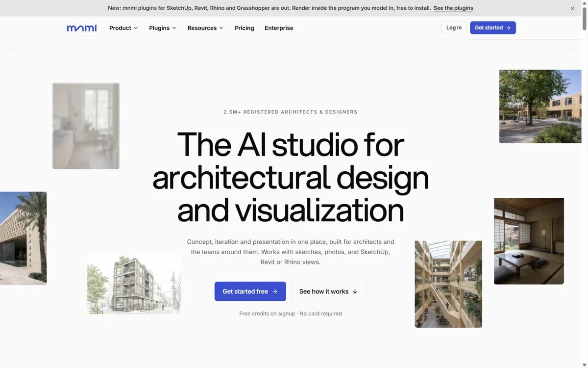Click the New: mnml plugins announcement text

coord(269,8)
